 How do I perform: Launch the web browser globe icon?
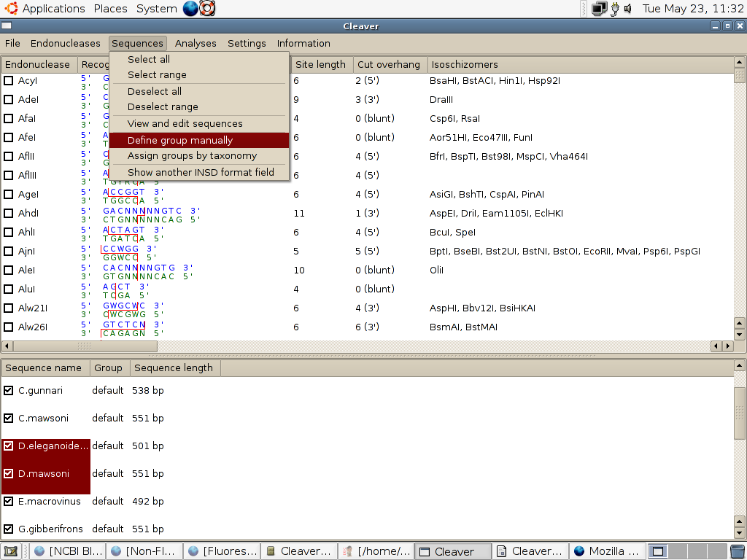pos(190,9)
